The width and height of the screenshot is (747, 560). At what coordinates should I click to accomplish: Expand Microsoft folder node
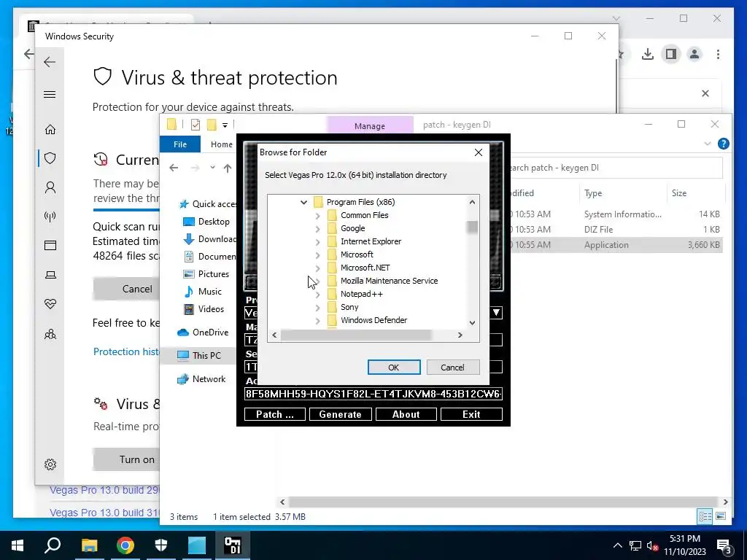click(x=317, y=255)
